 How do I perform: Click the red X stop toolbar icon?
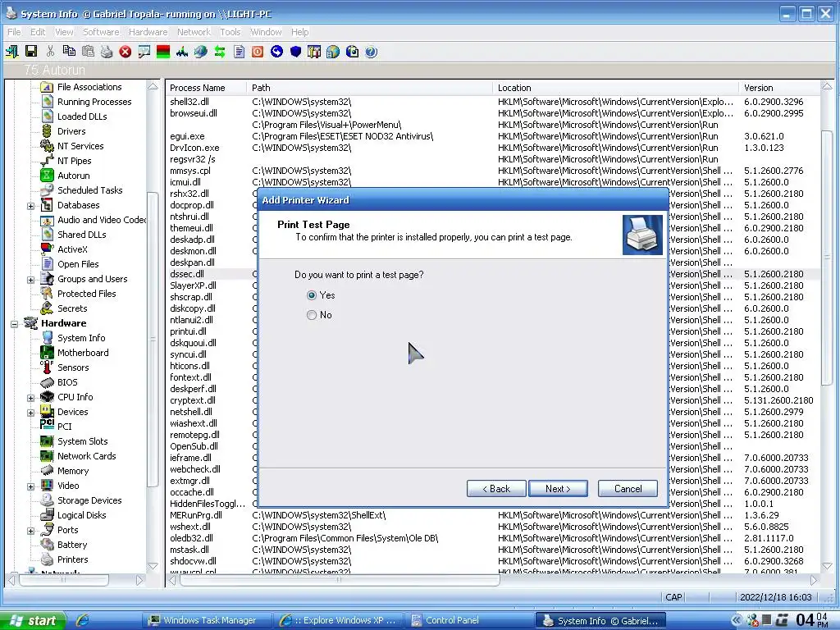pos(126,52)
